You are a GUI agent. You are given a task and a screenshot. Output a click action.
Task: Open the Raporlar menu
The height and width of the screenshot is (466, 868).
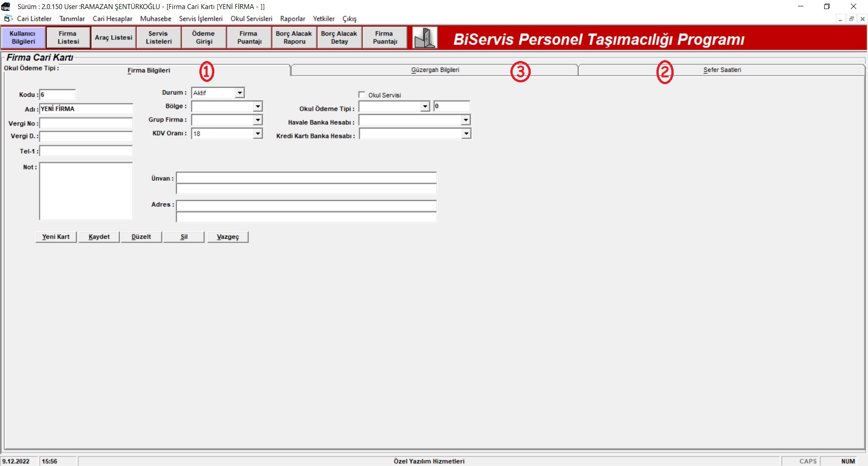[x=292, y=19]
